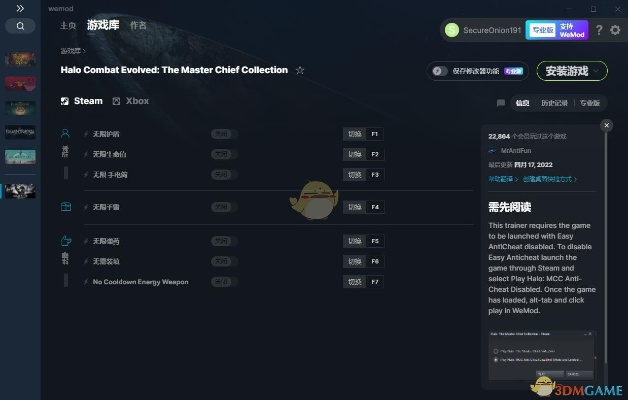Image resolution: width=628 pixels, height=400 pixels.
Task: Click the weapons category thumbs-up icon
Action: 65,241
